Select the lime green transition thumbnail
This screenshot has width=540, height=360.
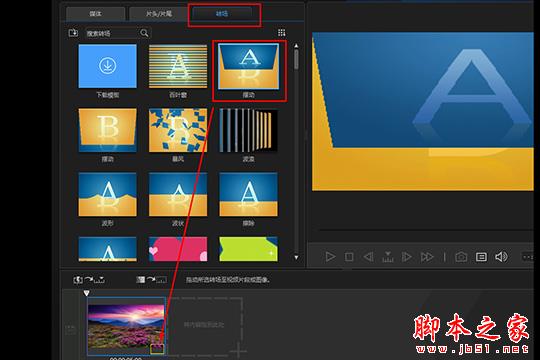[x=248, y=249]
